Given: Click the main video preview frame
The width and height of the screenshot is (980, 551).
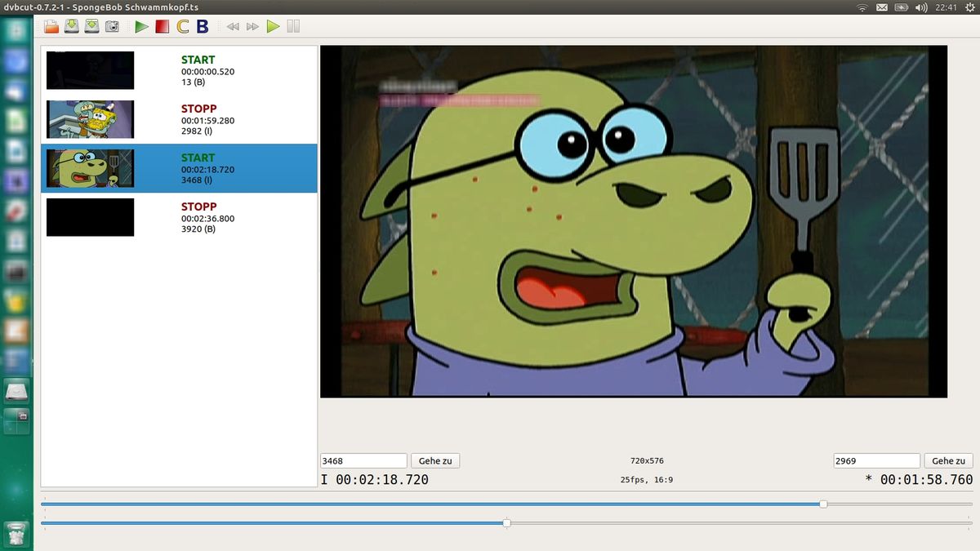Looking at the screenshot, I should click(x=634, y=221).
